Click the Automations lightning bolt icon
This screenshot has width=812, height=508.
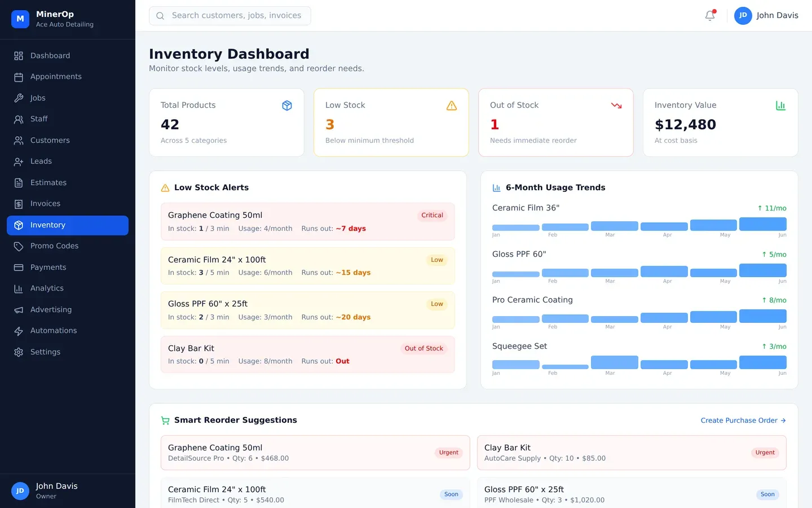click(19, 331)
